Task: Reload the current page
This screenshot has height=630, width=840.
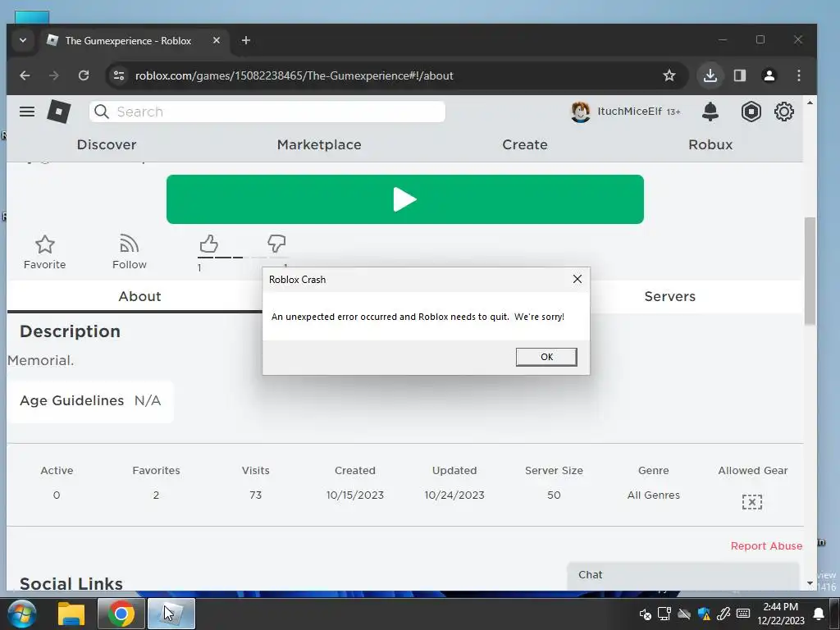Action: (84, 75)
